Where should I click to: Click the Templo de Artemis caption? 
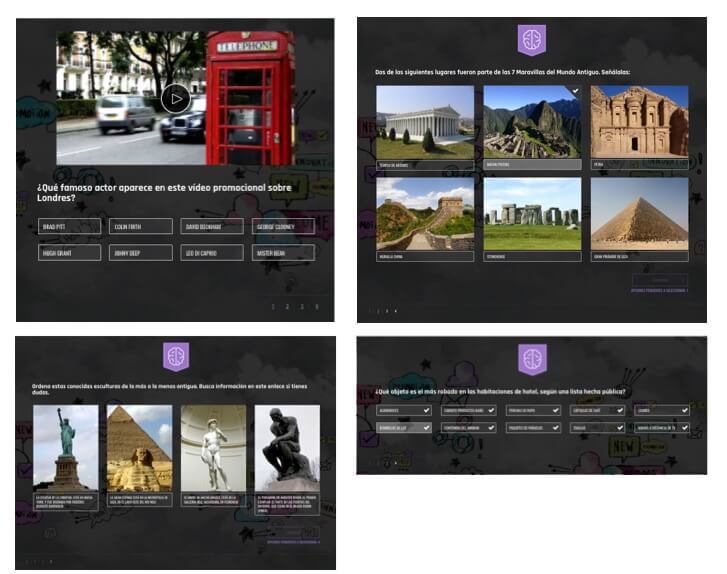[425, 165]
